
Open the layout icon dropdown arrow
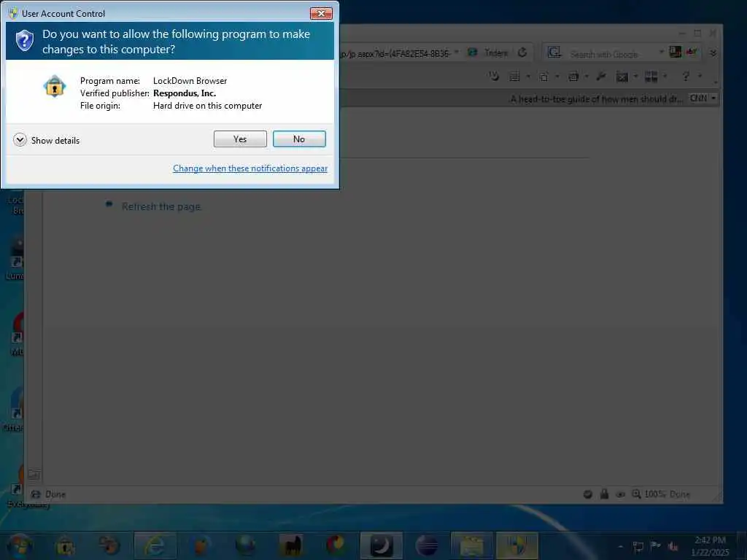[665, 76]
